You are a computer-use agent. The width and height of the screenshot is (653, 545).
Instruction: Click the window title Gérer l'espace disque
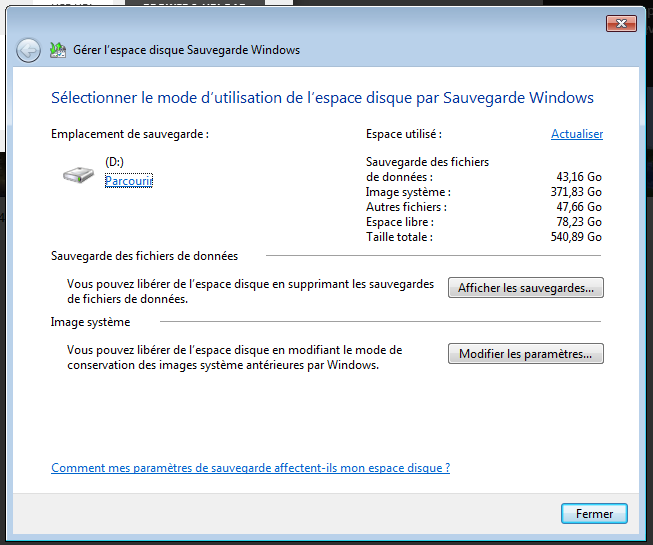(x=187, y=50)
